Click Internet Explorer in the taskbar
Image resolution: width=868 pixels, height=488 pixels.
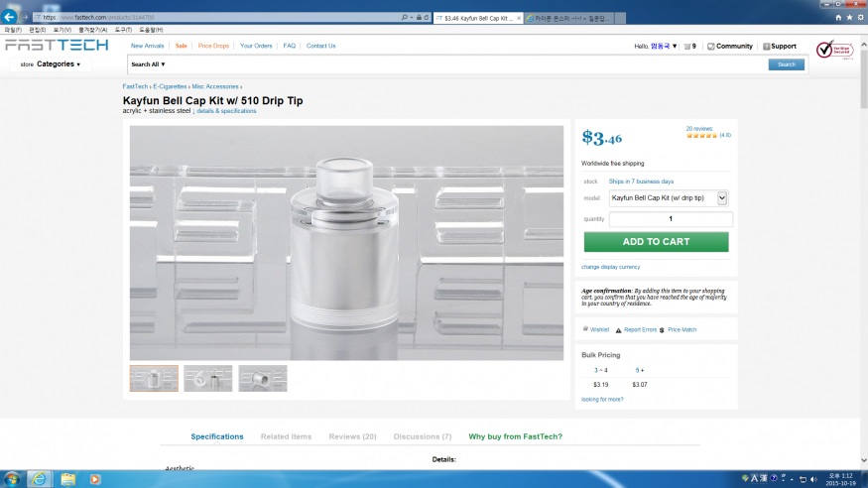39,479
